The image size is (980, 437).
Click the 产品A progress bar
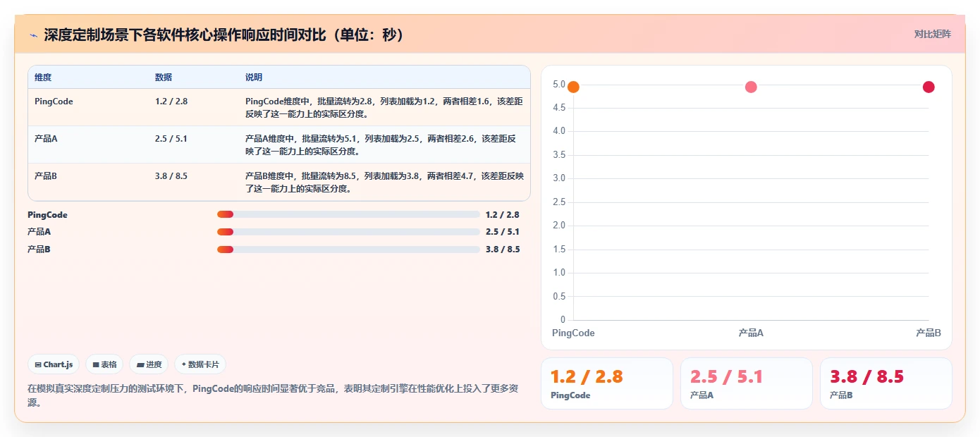click(348, 232)
